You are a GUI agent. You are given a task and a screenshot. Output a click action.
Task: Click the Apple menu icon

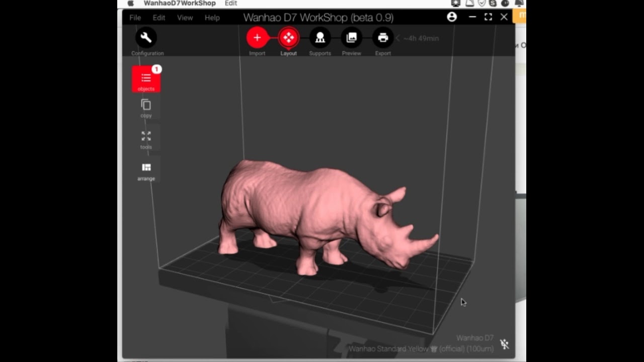coord(131,3)
